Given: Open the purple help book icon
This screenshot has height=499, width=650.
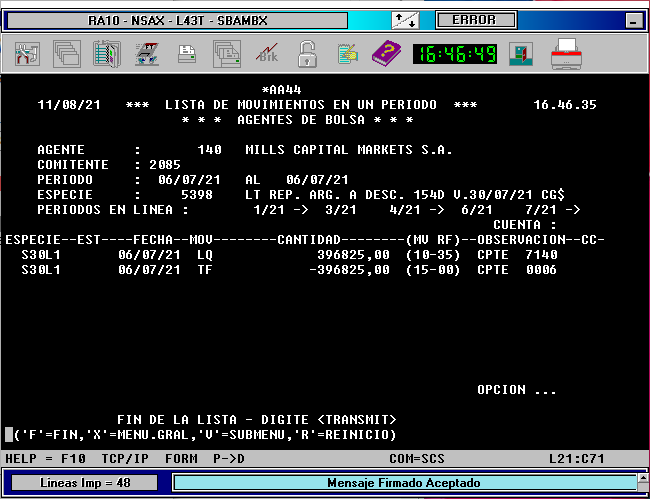Looking at the screenshot, I should [x=386, y=54].
